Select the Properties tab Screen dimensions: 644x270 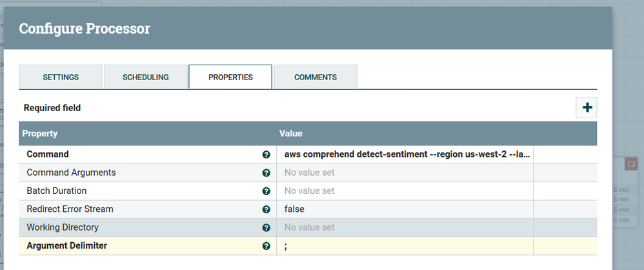coord(230,77)
